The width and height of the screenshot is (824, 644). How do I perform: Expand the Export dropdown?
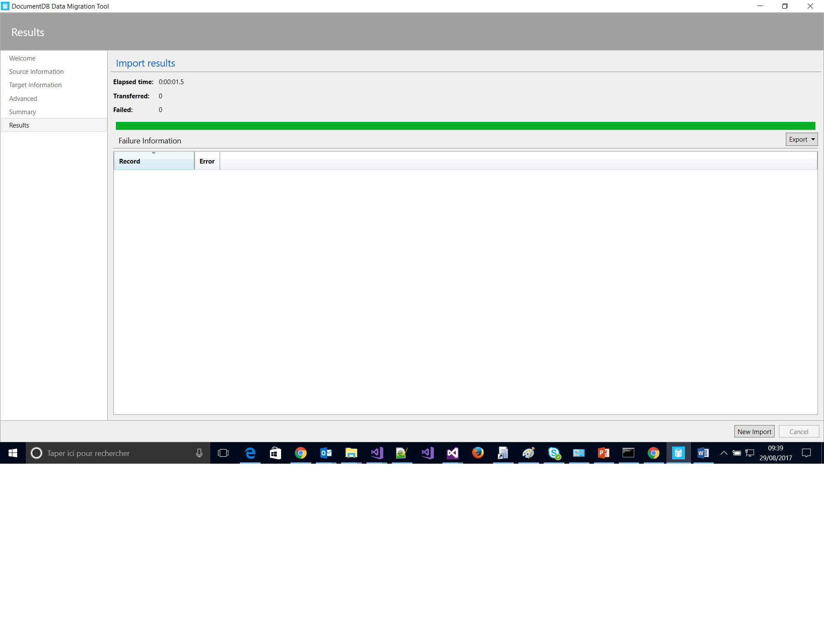coord(801,140)
